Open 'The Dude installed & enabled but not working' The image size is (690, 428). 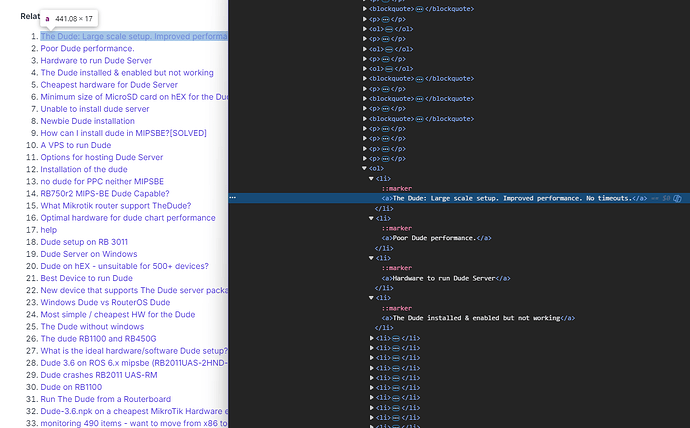pyautogui.click(x=127, y=73)
